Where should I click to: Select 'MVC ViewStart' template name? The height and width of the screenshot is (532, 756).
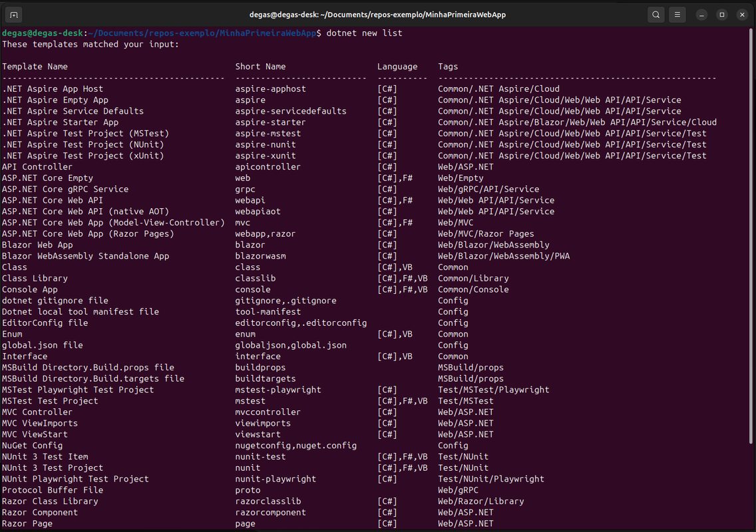(x=35, y=434)
